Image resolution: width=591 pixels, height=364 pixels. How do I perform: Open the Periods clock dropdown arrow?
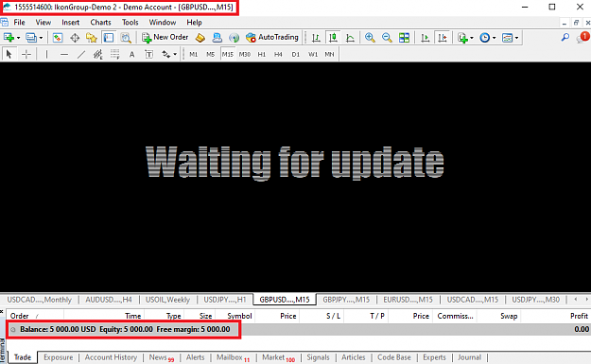pyautogui.click(x=495, y=38)
